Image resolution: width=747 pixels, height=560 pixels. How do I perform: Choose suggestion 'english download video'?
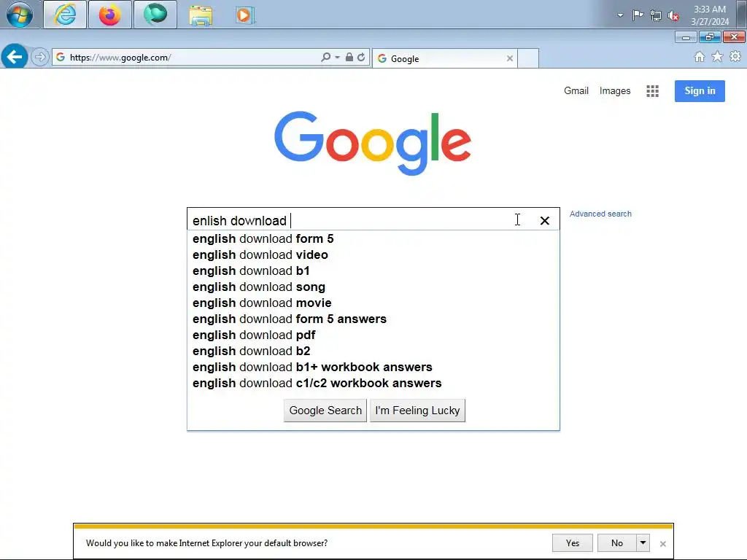373,254
